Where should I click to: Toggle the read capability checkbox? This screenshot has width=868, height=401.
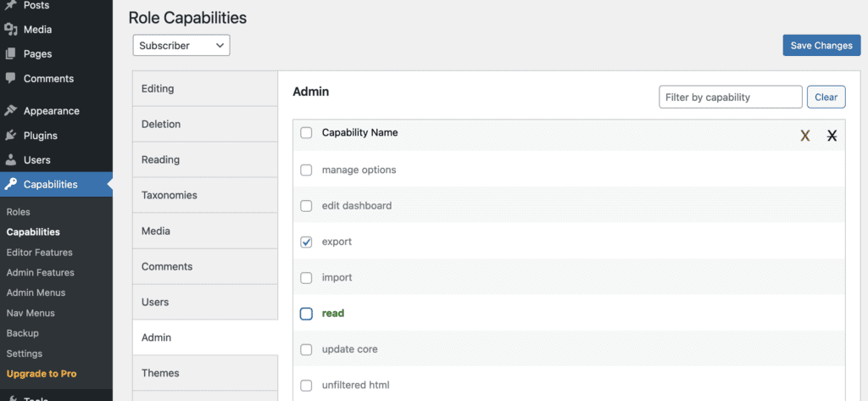(306, 314)
